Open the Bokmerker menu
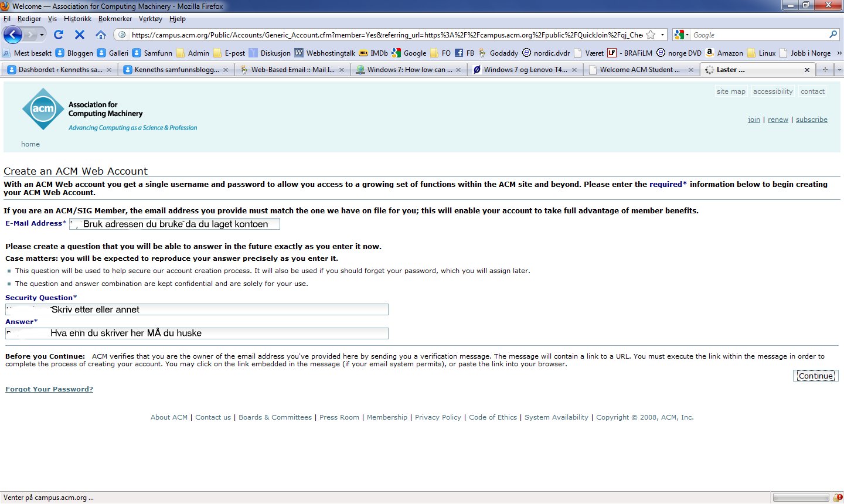 115,19
